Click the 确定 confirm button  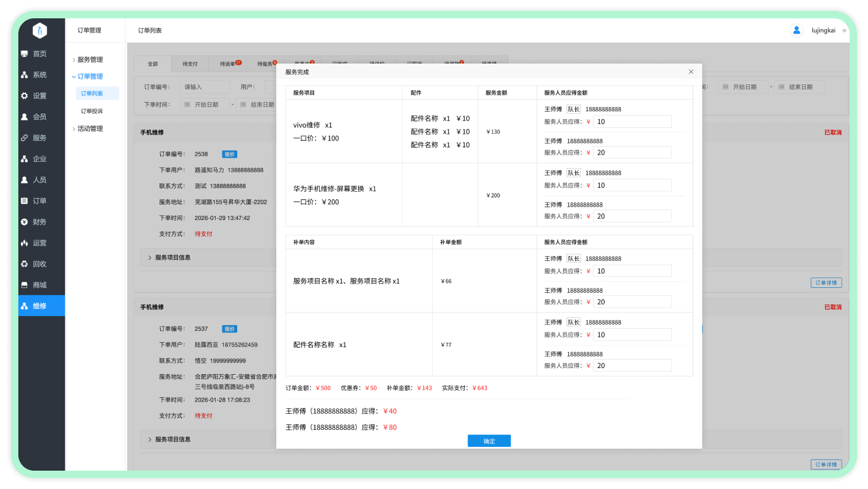(489, 441)
